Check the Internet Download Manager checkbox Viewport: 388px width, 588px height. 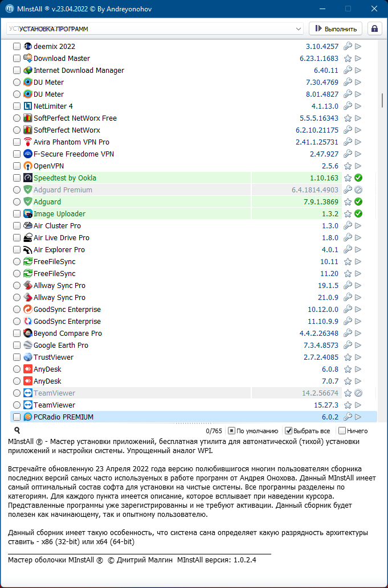pos(17,71)
